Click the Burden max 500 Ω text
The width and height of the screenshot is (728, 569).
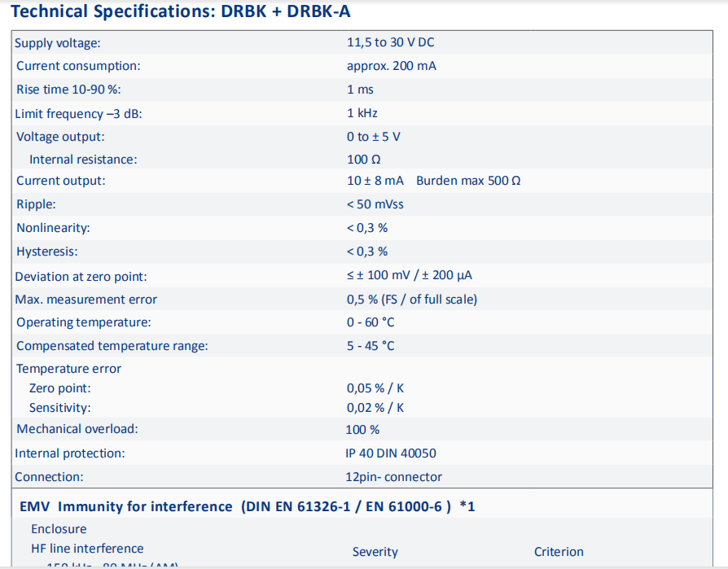click(468, 181)
